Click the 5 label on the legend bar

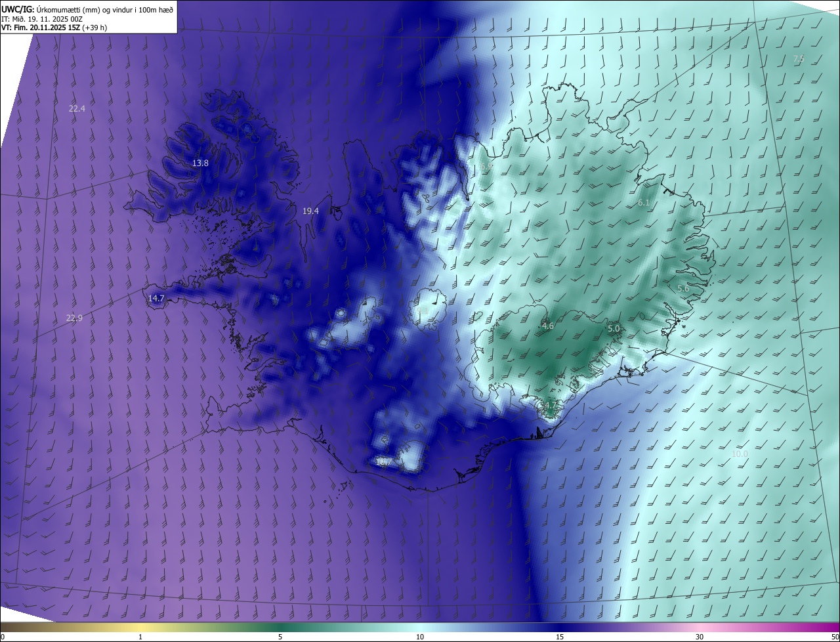point(280,637)
